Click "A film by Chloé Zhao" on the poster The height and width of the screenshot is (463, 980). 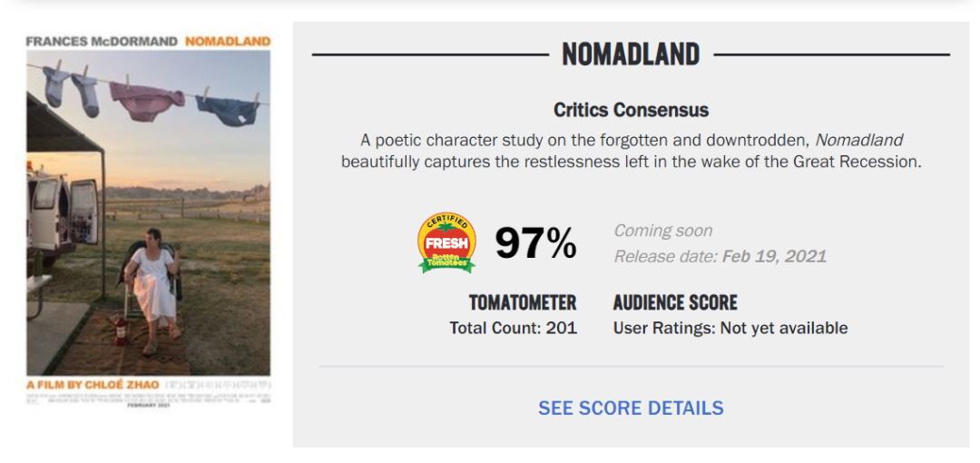[93, 385]
